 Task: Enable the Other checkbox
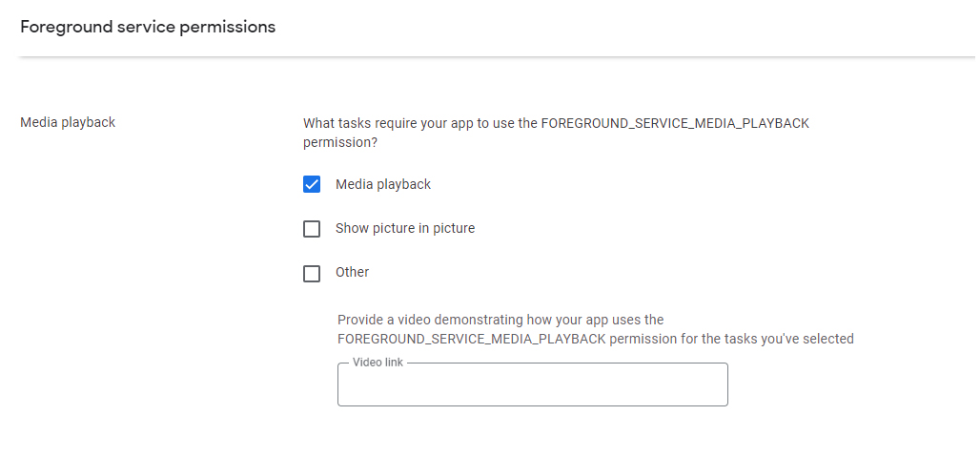pos(312,273)
